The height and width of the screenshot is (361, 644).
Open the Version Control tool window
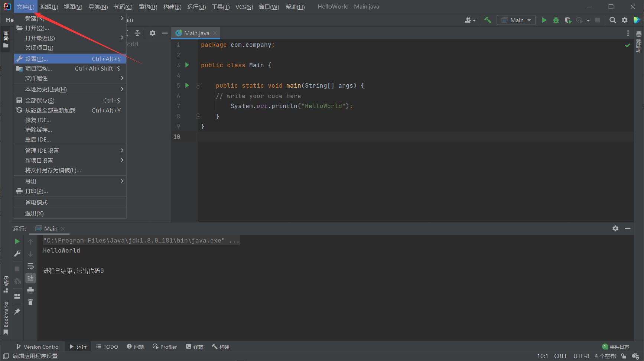pos(38,347)
